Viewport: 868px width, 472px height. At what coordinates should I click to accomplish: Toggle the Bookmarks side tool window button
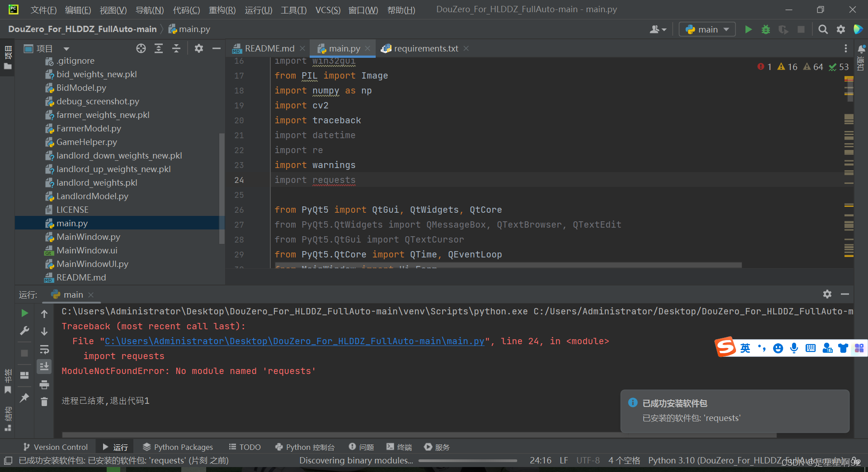(8, 382)
